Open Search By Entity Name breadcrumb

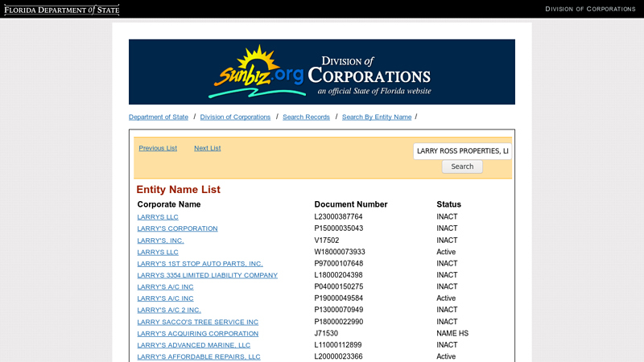coord(377,117)
